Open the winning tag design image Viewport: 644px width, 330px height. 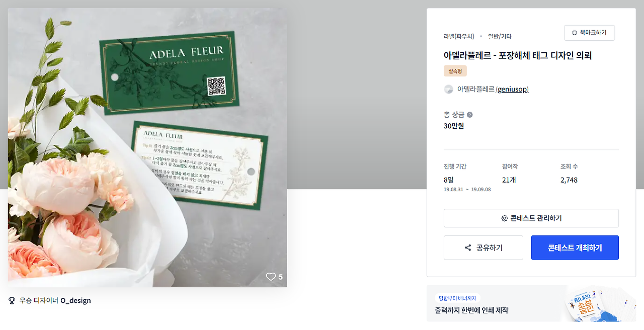click(x=147, y=147)
